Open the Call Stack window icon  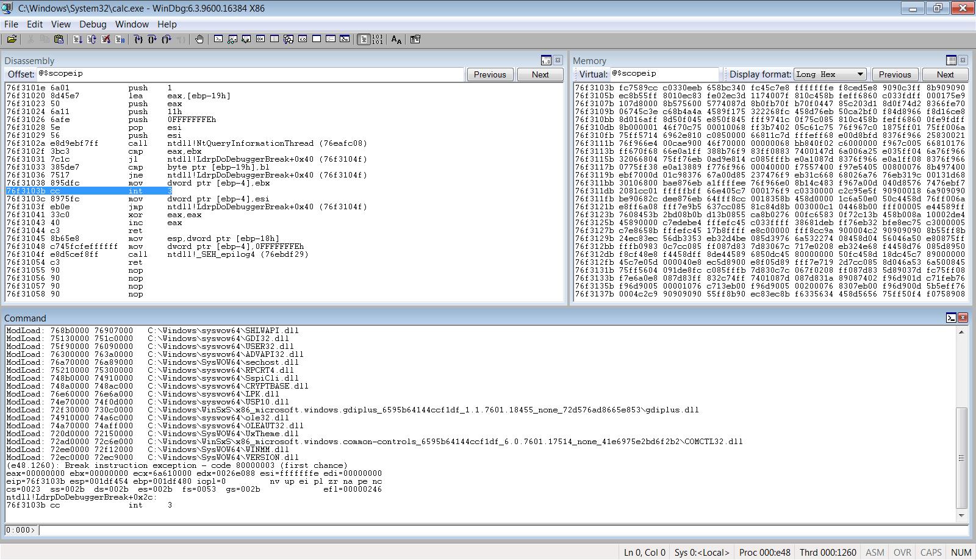click(x=289, y=40)
